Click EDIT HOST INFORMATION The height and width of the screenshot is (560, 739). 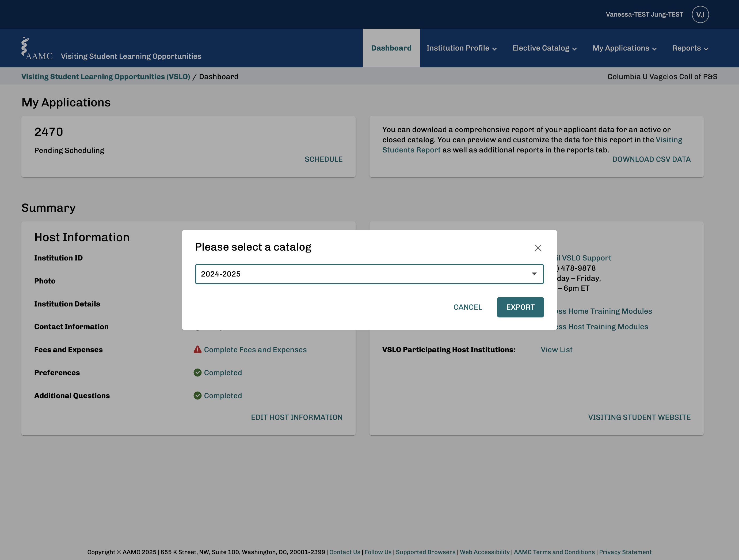pos(297,417)
